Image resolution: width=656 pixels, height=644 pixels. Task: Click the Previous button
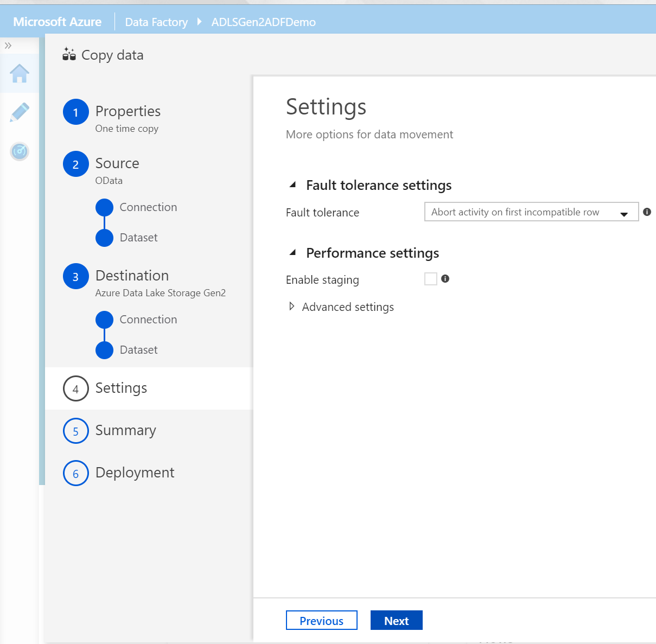tap(321, 620)
